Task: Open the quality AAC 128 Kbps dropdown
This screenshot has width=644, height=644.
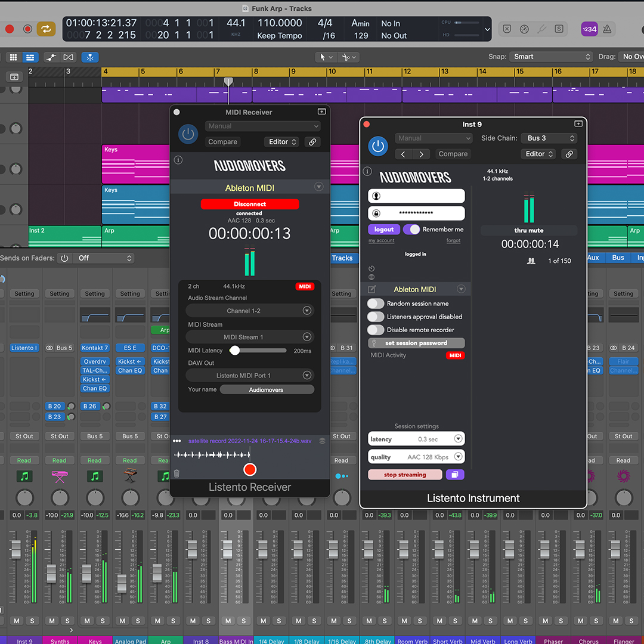Action: coord(416,457)
